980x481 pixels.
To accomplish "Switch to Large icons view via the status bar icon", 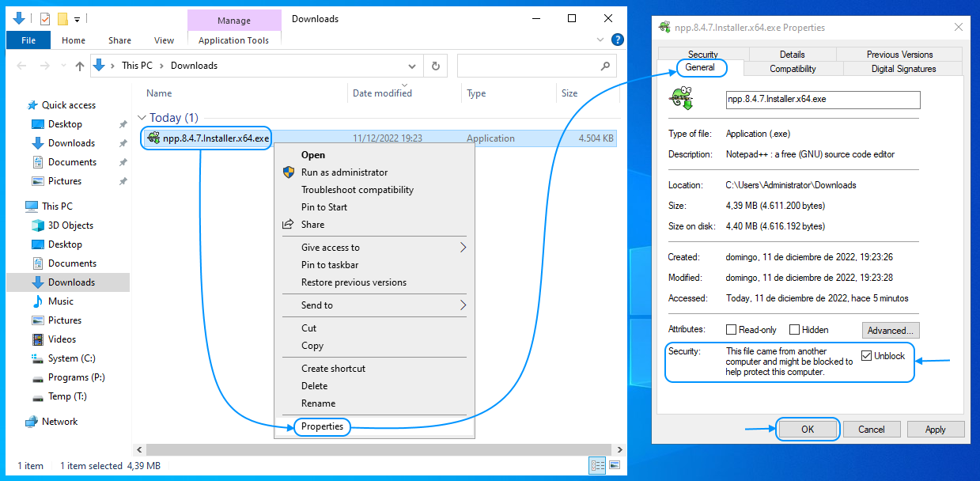I will (614, 466).
